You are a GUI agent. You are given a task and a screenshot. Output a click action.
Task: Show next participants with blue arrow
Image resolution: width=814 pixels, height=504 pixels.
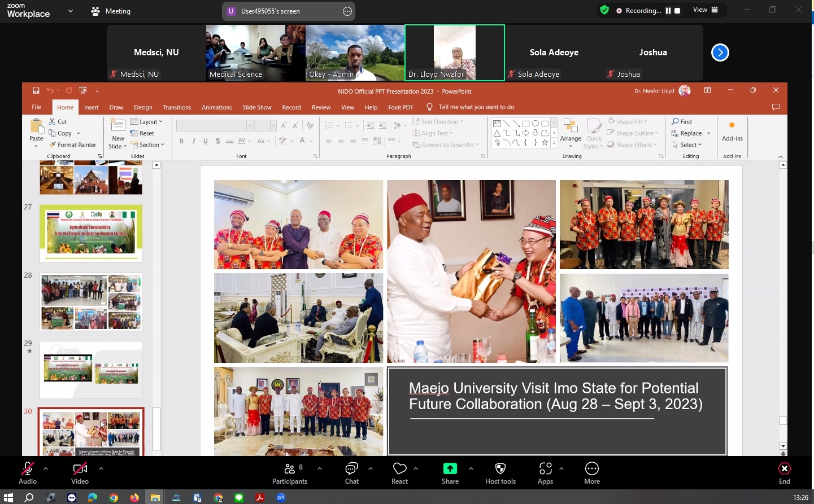(x=720, y=52)
